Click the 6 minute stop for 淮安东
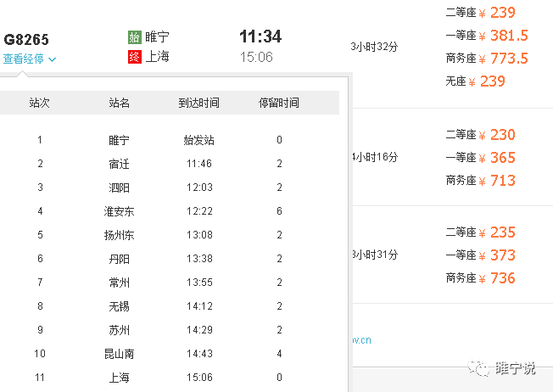Image resolution: width=553 pixels, height=392 pixels. point(279,211)
